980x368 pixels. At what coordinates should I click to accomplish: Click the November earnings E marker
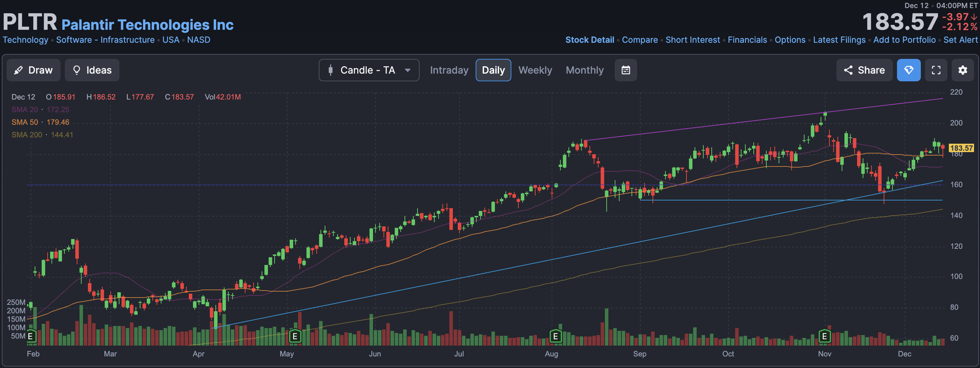824,336
